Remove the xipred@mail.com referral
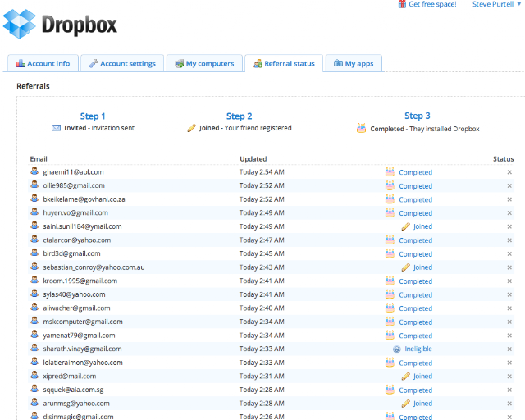Screen dimensions: 525x420 (x=509, y=377)
